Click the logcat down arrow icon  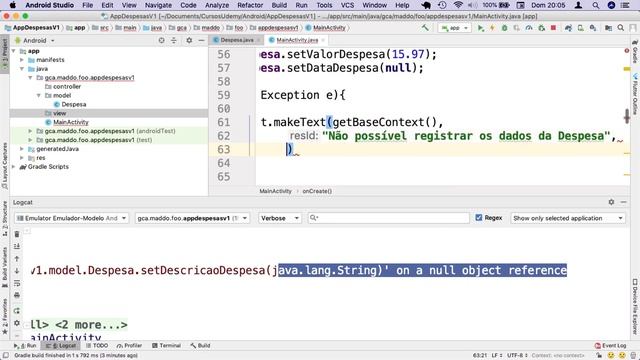17,271
